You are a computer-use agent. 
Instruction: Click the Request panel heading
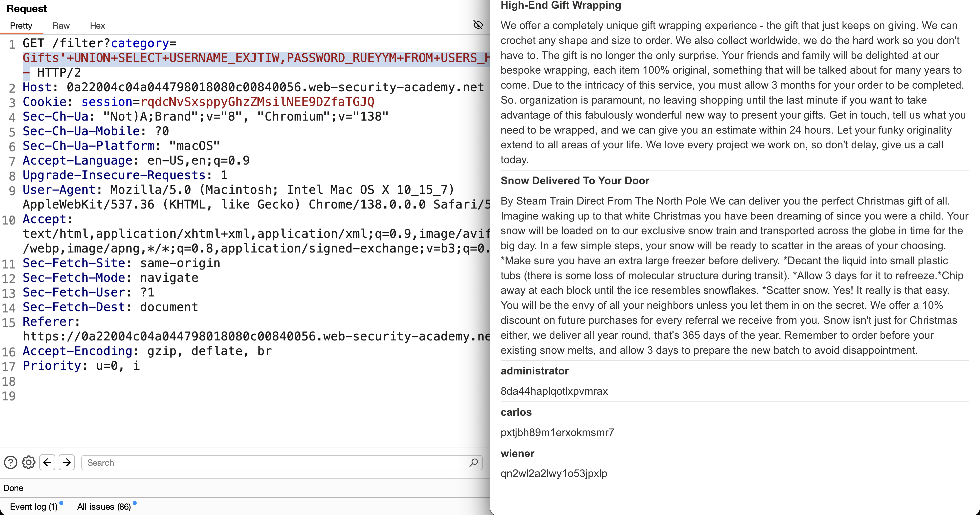[x=27, y=8]
